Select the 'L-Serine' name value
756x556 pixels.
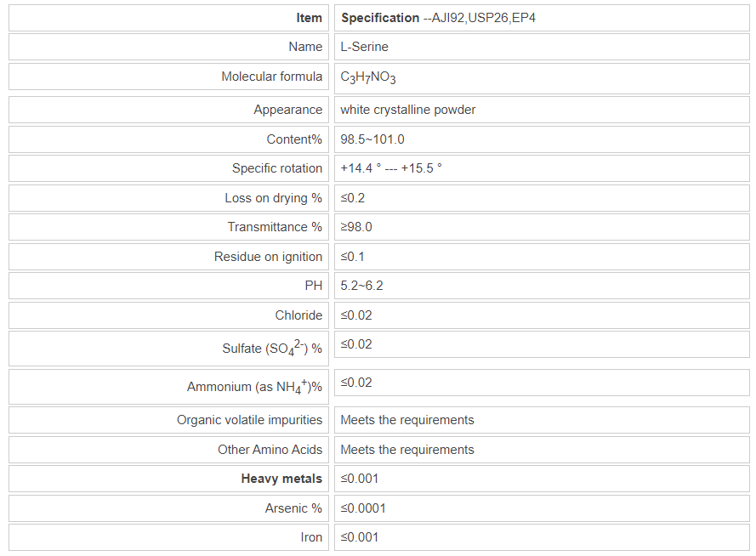click(364, 47)
